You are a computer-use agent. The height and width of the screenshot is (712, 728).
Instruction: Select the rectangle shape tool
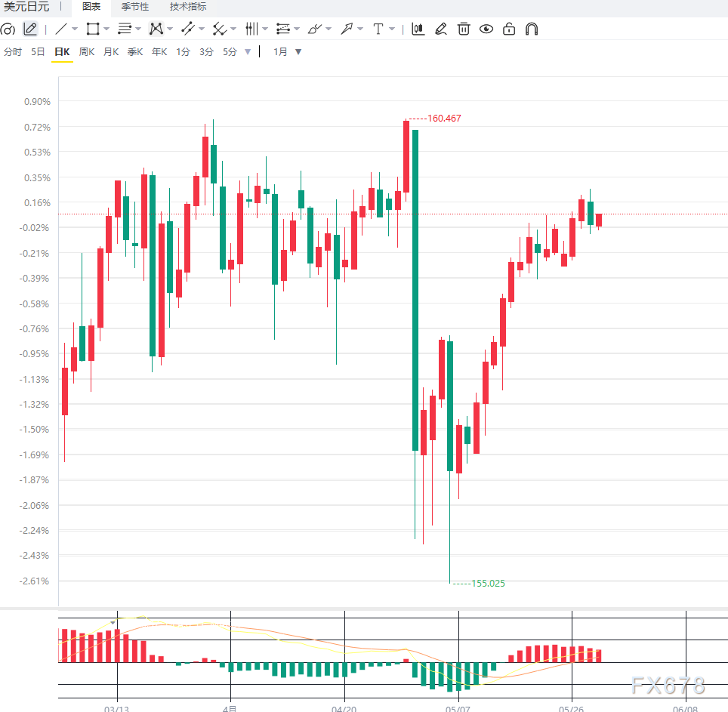point(93,29)
